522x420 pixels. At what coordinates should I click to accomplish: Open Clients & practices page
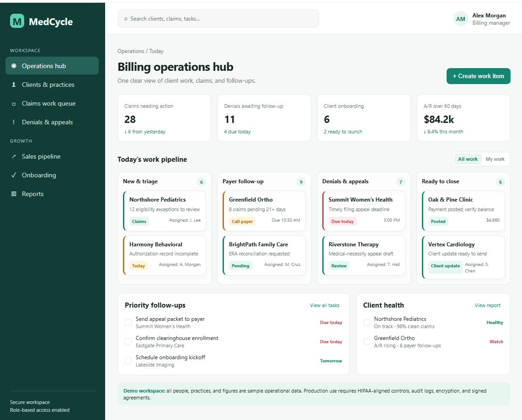[52, 85]
